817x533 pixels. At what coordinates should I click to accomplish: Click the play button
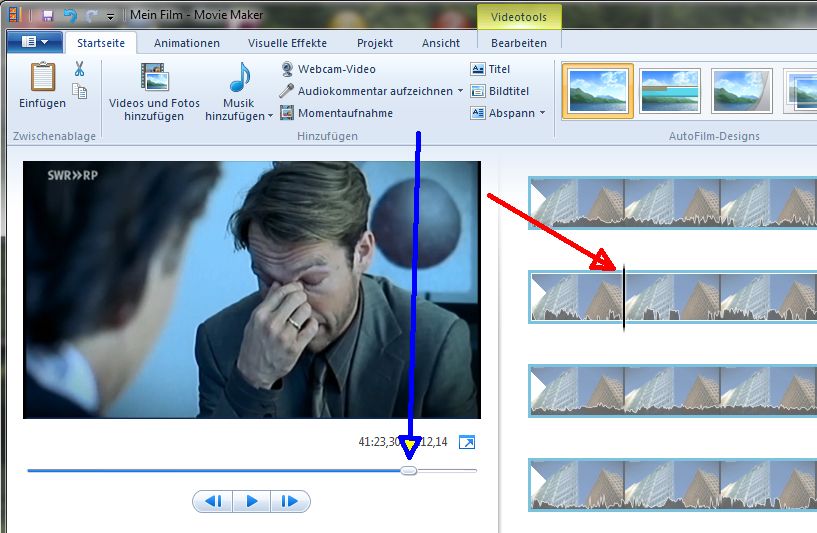[x=251, y=501]
